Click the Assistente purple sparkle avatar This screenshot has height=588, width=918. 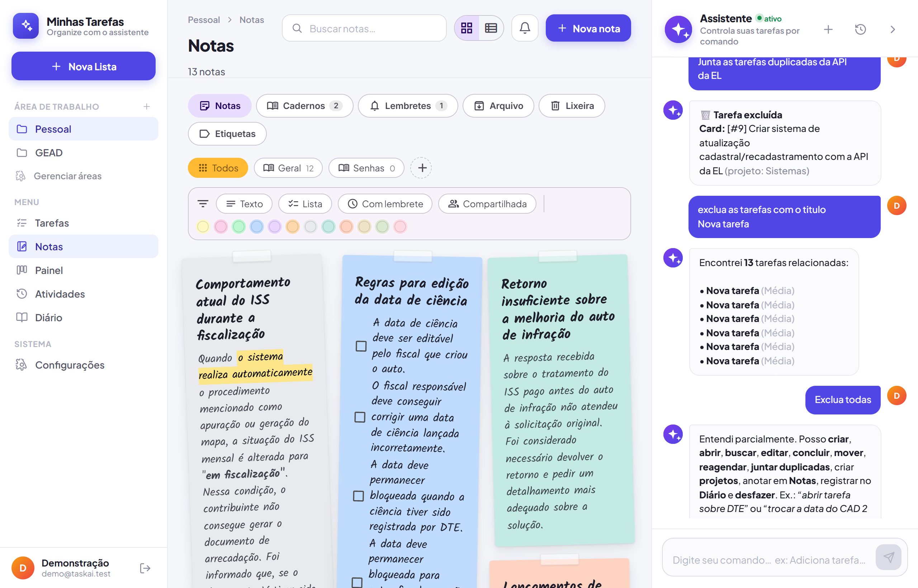[678, 29]
